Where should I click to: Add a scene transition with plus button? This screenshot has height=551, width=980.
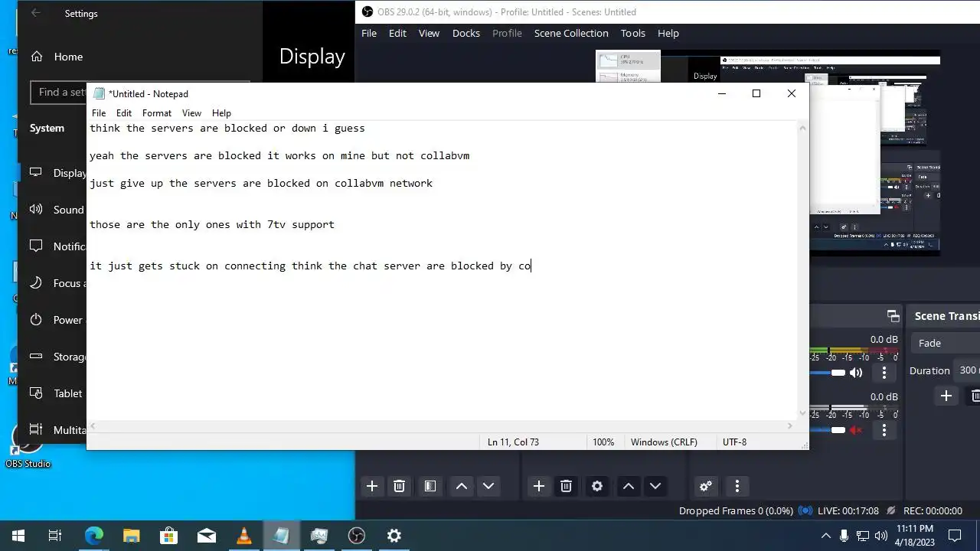click(946, 396)
